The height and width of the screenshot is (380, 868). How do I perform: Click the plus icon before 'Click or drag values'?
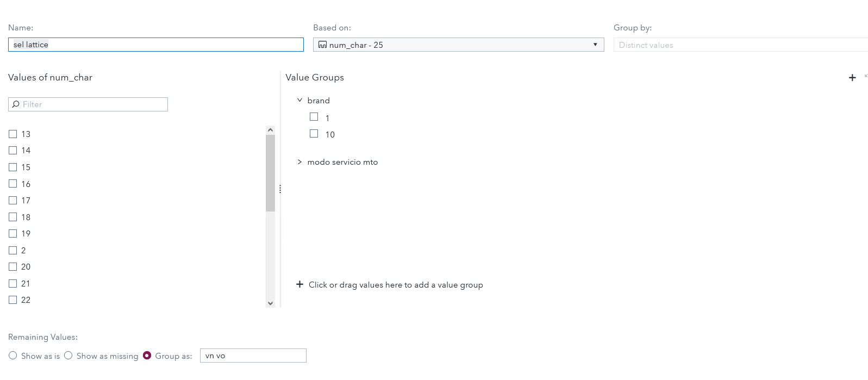click(x=299, y=284)
